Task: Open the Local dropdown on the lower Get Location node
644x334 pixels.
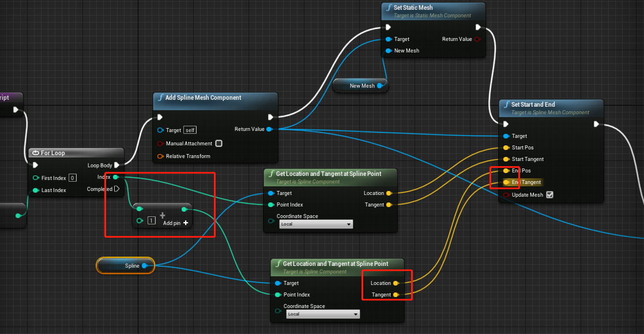Action: point(322,313)
